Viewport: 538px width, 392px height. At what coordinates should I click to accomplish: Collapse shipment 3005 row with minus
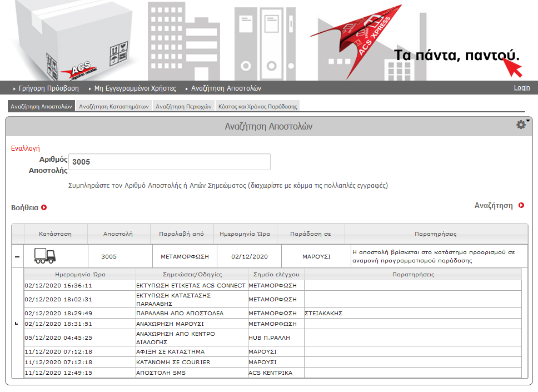click(17, 257)
